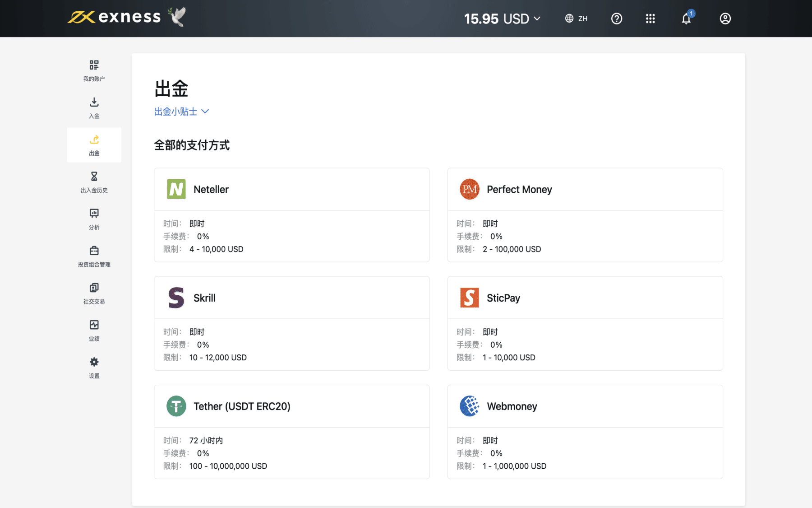Click the notification bell icon
The image size is (812, 508).
coord(686,19)
